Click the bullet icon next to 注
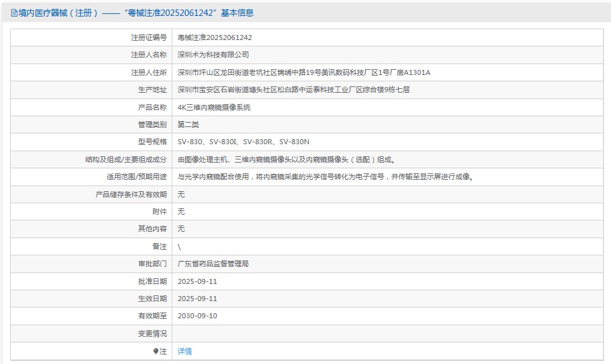611x364 pixels. [156, 351]
